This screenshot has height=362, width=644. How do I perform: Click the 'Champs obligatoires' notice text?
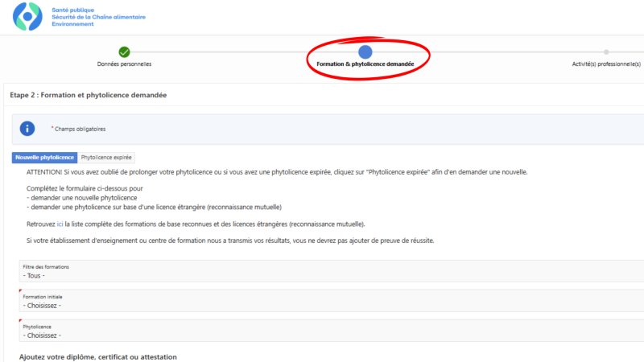(x=80, y=129)
